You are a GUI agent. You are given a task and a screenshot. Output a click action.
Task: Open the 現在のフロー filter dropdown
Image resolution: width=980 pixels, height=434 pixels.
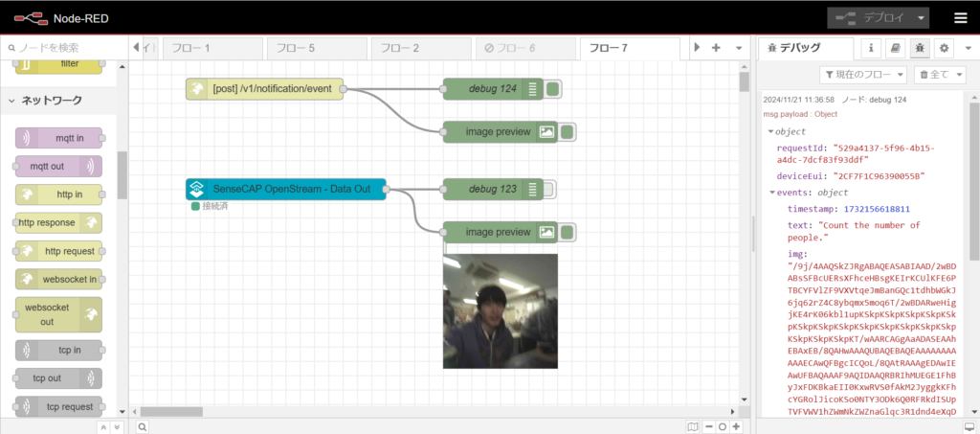(863, 75)
